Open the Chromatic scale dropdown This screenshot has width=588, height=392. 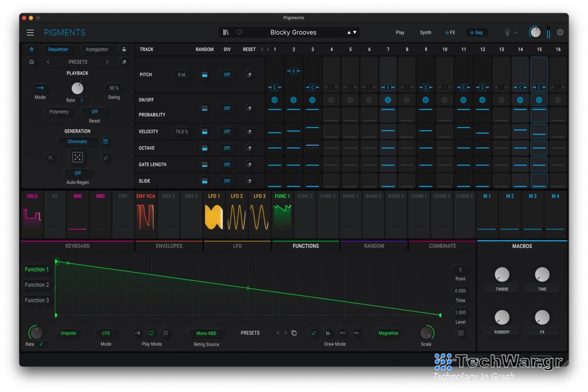(77, 142)
